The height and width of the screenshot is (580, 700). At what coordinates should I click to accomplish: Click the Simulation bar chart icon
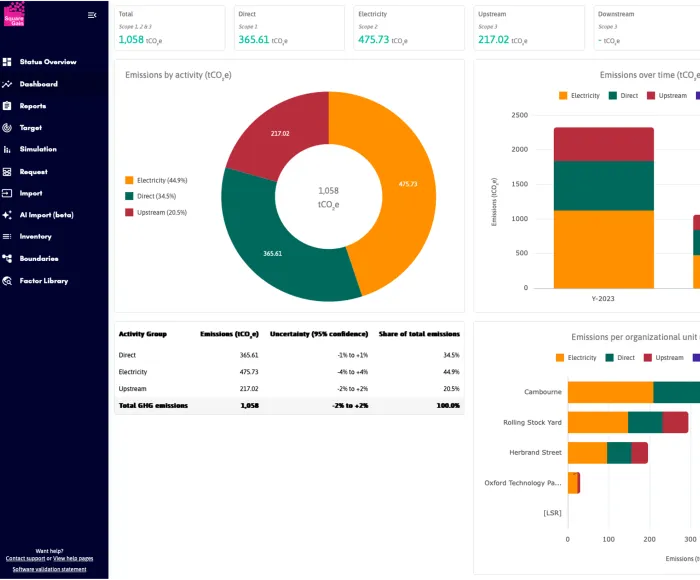coord(7,150)
